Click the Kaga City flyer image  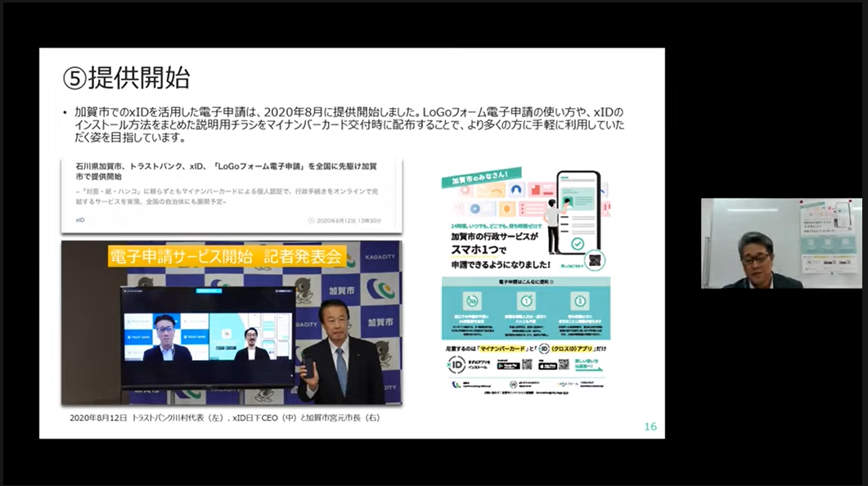pos(526,281)
